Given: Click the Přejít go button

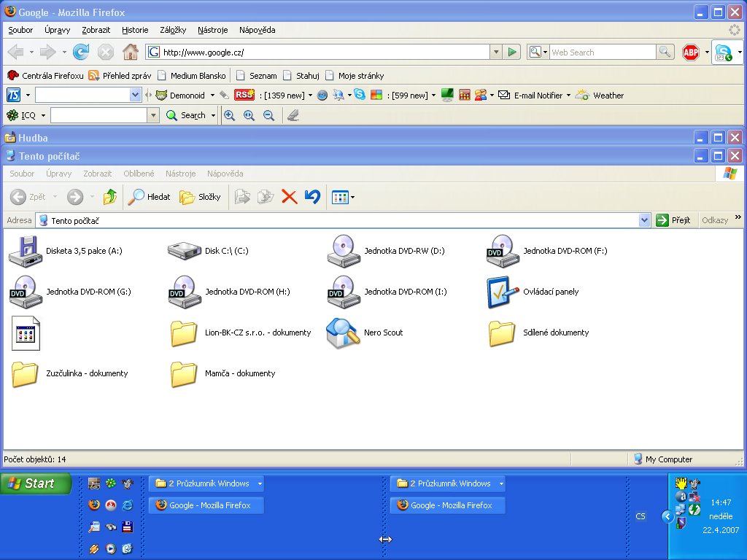Looking at the screenshot, I should (673, 220).
